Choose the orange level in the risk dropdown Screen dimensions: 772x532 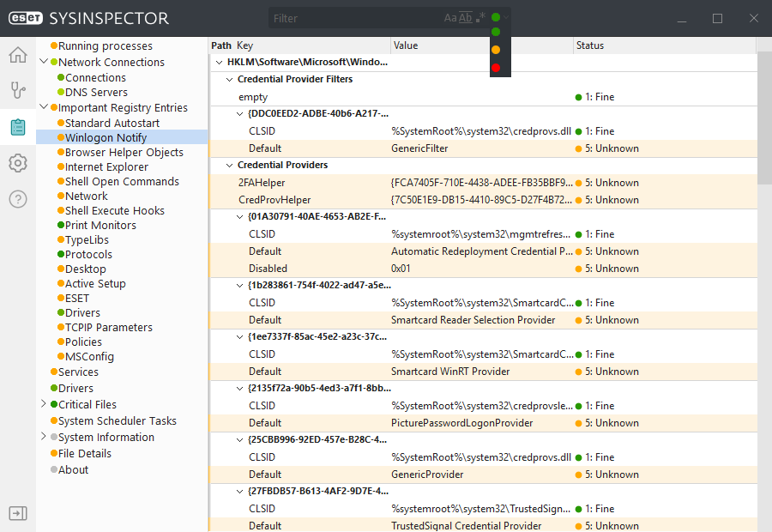point(496,50)
